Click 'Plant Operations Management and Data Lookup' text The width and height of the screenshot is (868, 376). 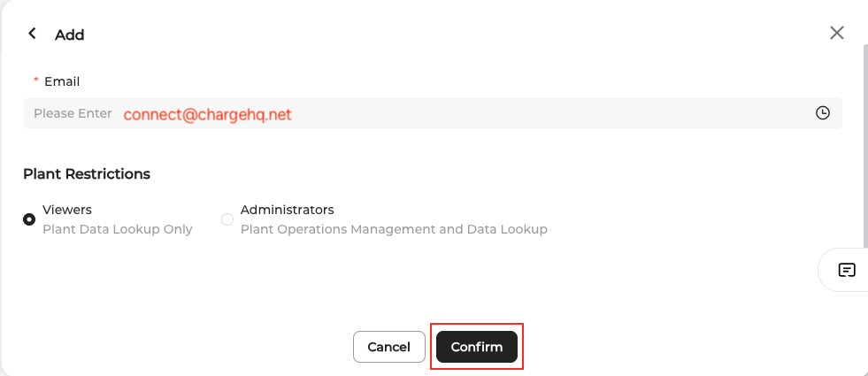pyautogui.click(x=394, y=229)
